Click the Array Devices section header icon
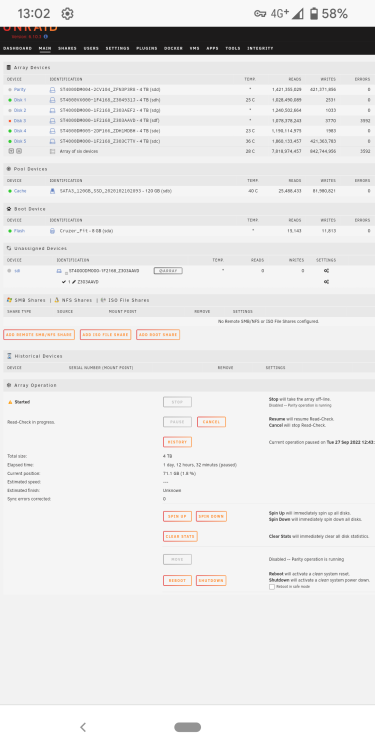Viewport: 375px width, 750px height. click(9, 67)
